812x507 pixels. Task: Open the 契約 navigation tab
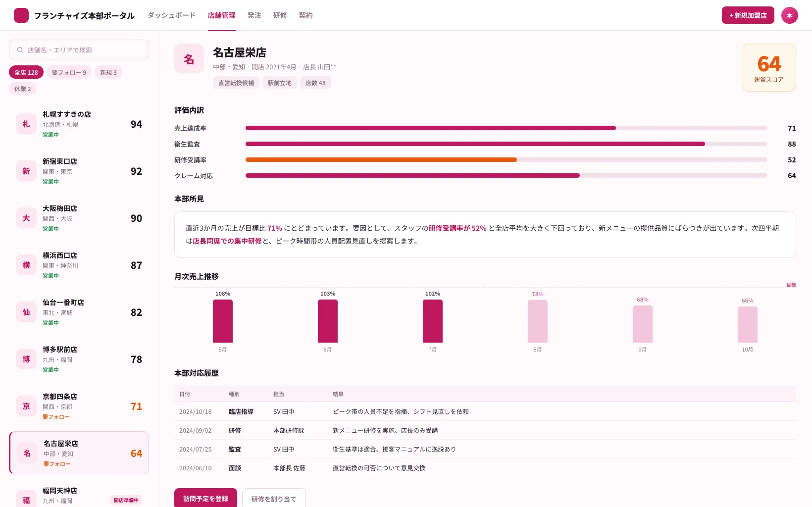tap(306, 15)
